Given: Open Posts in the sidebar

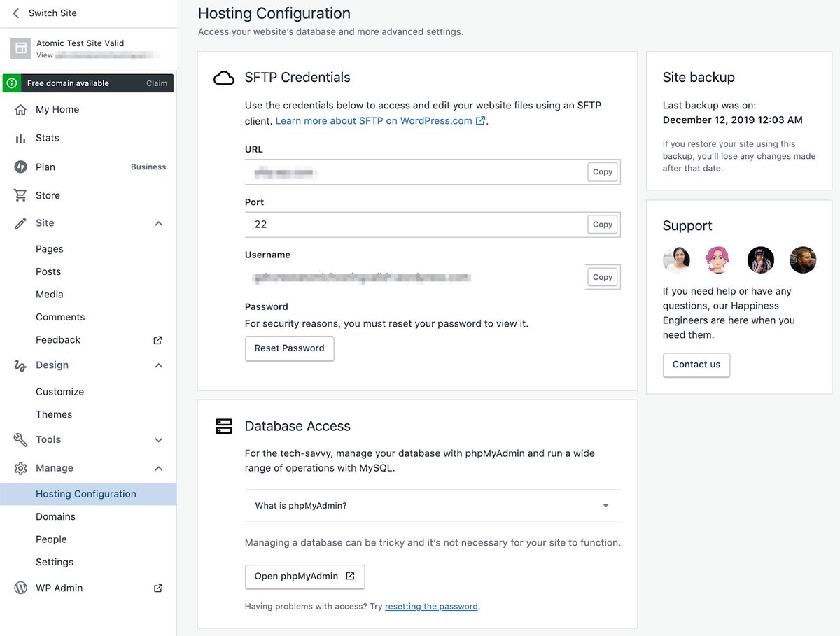Looking at the screenshot, I should coord(48,271).
